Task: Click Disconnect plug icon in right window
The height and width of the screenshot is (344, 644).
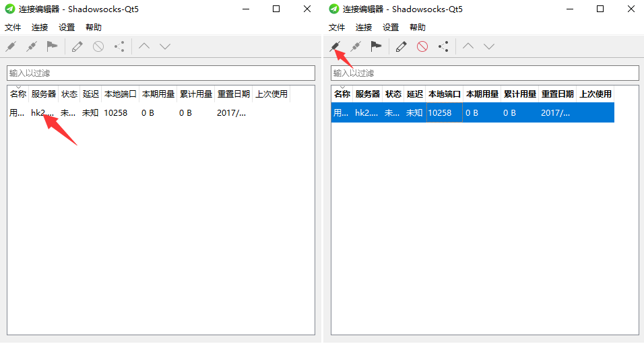Action: coord(356,46)
